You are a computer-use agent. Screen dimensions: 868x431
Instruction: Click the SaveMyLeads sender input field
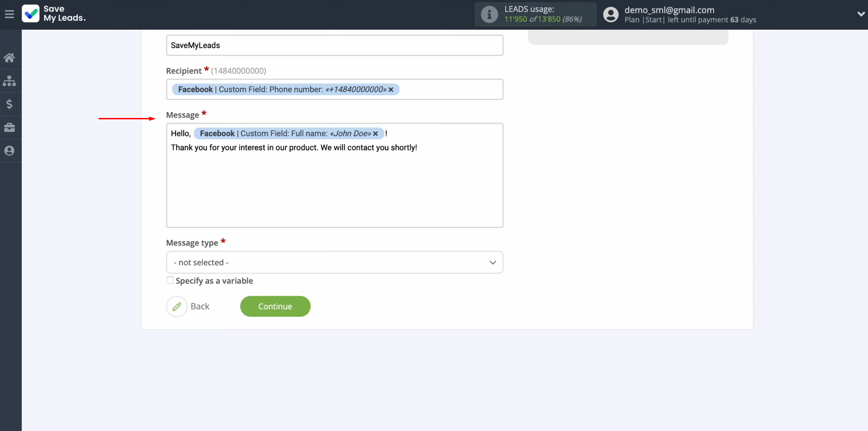(x=335, y=45)
